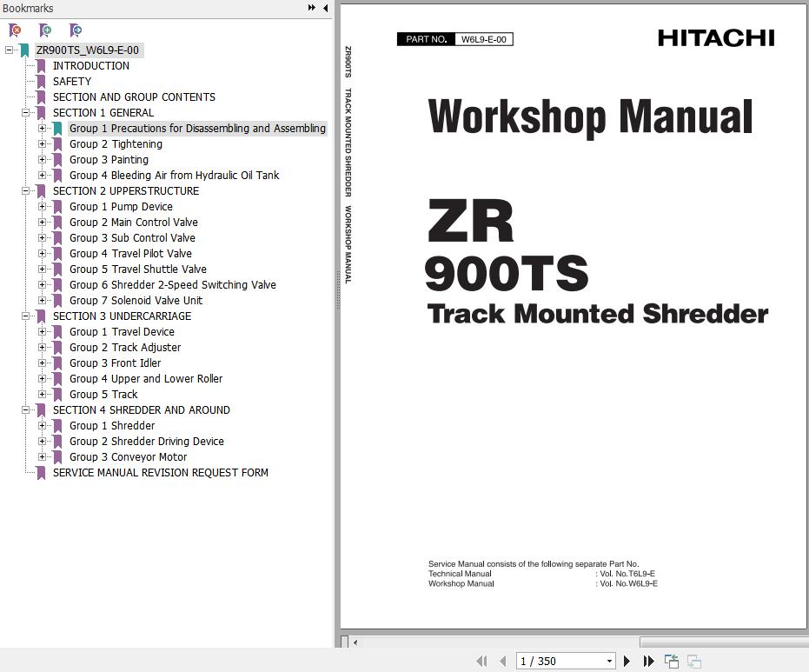809x672 pixels.
Task: Open Group 7 Solenoid Valve Unit bookmark
Action: pyautogui.click(x=136, y=301)
